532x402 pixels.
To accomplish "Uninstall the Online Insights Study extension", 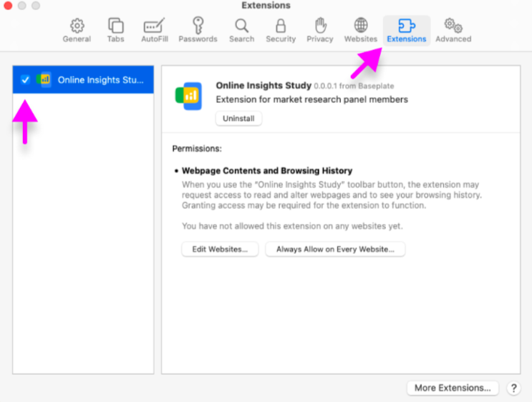I will [238, 118].
